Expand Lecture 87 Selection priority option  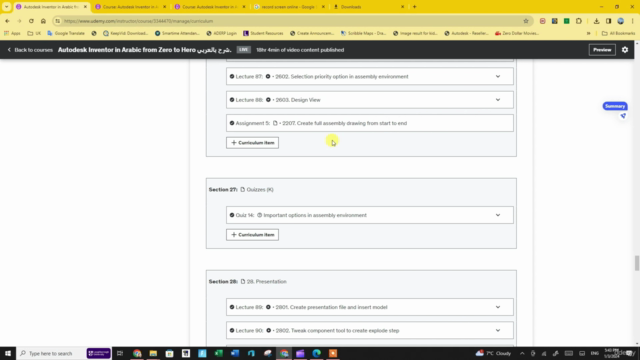tap(498, 76)
